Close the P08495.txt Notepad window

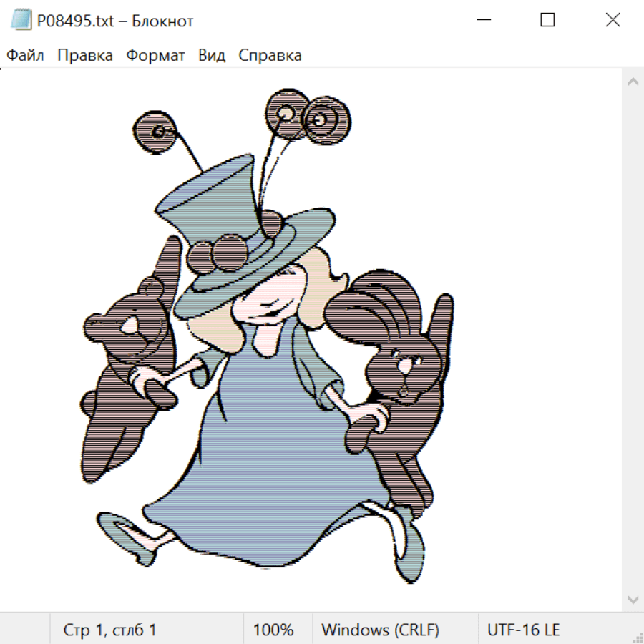613,21
